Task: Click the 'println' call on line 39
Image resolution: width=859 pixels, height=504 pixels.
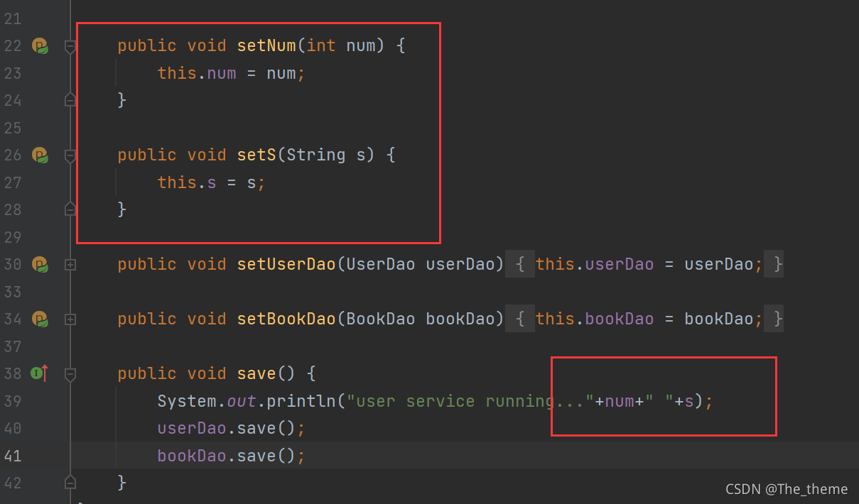Action: click(x=301, y=402)
